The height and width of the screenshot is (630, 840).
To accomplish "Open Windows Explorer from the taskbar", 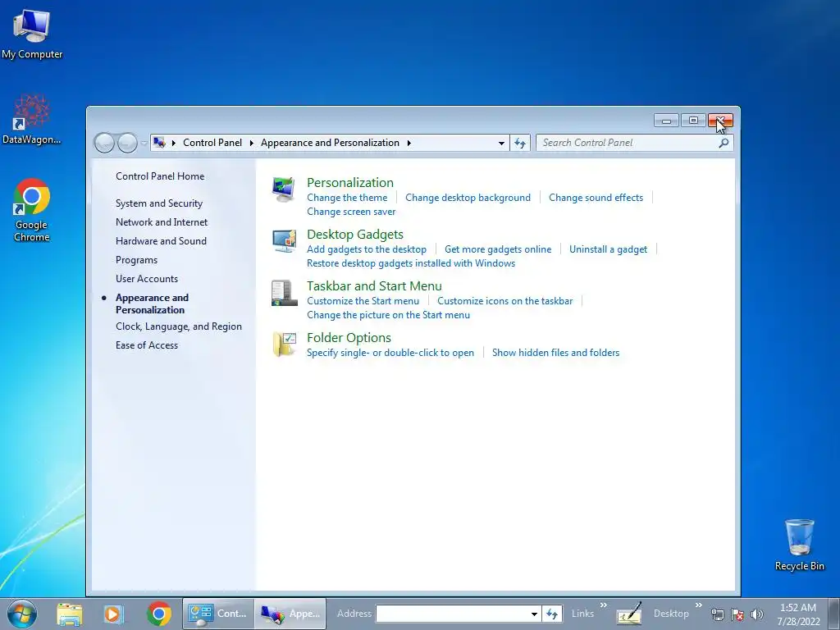I will [x=70, y=614].
